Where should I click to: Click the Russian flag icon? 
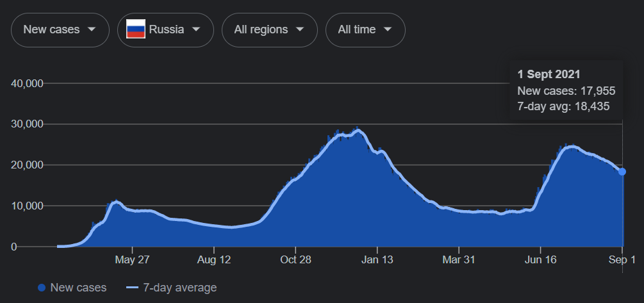click(135, 29)
